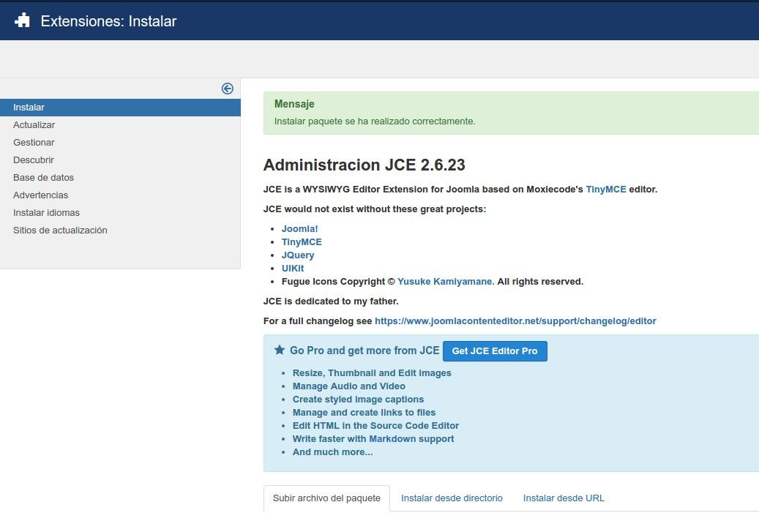The height and width of the screenshot is (532, 759).
Task: Open the JQuery link
Action: [298, 255]
